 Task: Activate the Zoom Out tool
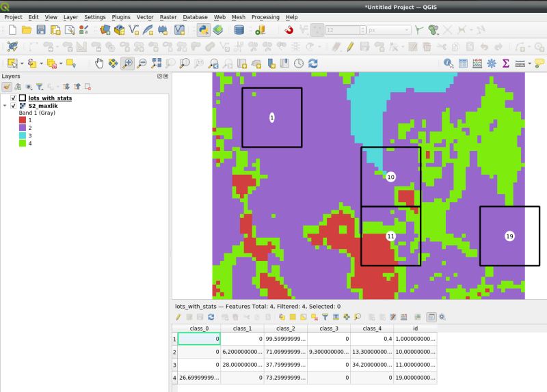(x=142, y=64)
